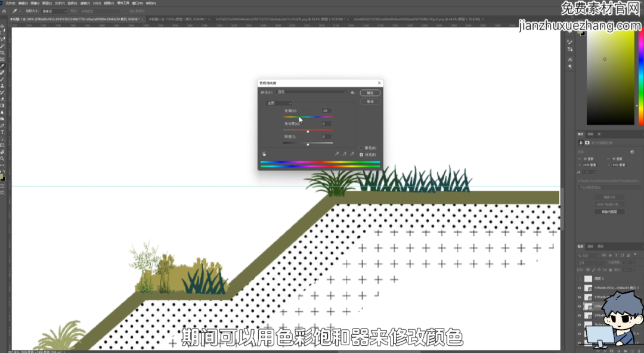Click the on-image adjustment hand icon in dialog
644x353 pixels.
tap(264, 154)
